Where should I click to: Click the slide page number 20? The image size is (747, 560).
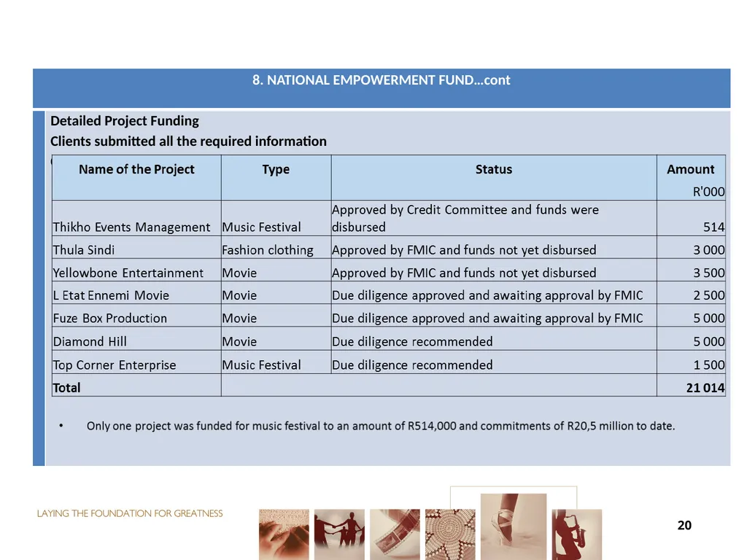(x=684, y=525)
